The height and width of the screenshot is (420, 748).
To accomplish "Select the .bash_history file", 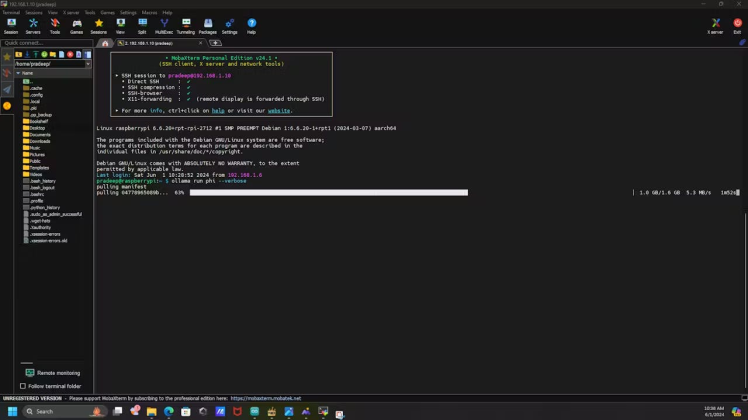I will click(43, 181).
